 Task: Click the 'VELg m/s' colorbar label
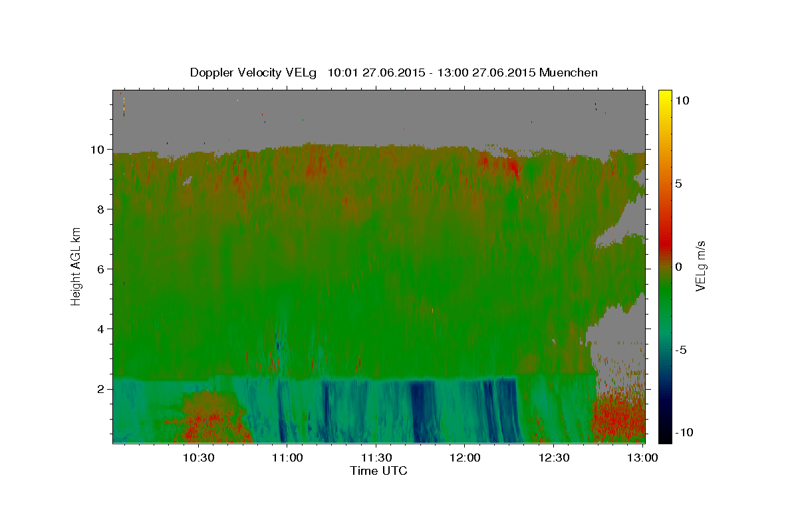tap(700, 266)
